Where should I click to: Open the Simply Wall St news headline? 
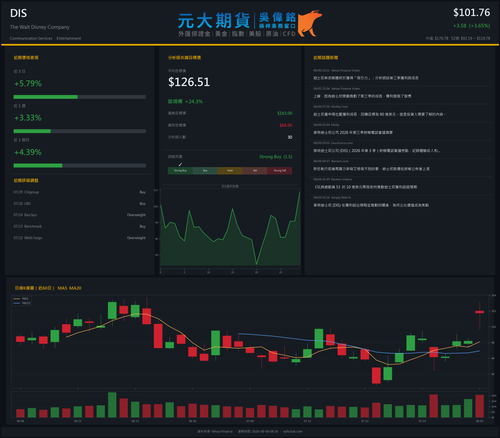coord(371,205)
